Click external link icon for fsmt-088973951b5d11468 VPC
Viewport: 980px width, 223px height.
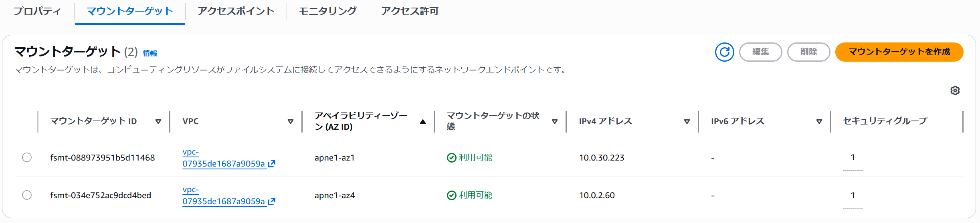click(272, 164)
